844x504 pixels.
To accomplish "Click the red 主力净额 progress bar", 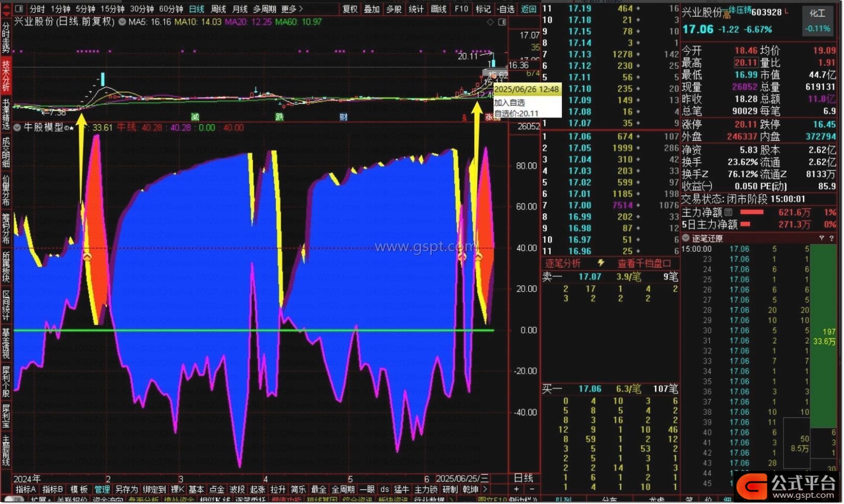I will tap(752, 212).
